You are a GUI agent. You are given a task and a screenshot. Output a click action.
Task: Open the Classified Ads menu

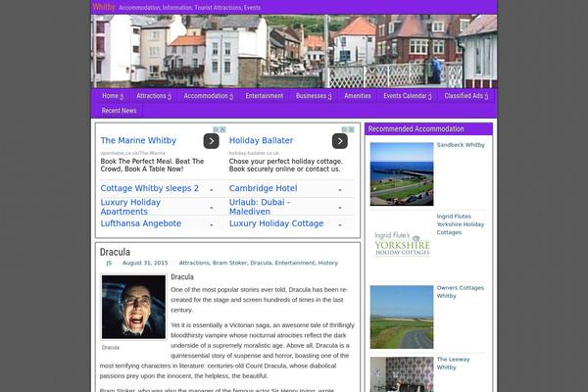(466, 96)
